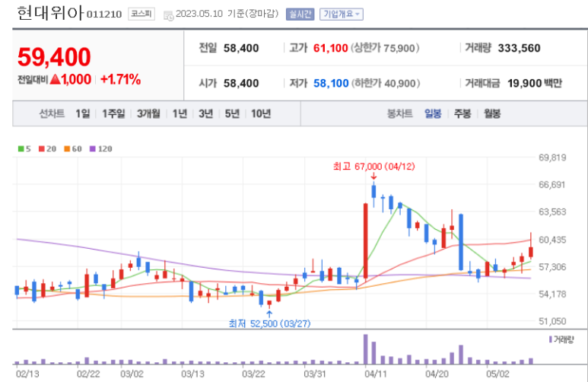Click the 02/13 date label on axis
The width and height of the screenshot is (588, 382).
pos(27,374)
